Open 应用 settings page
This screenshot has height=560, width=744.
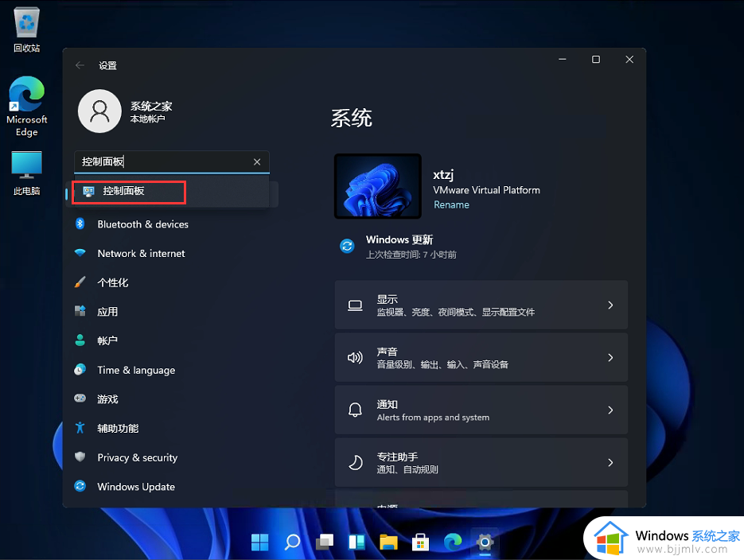pyautogui.click(x=107, y=312)
